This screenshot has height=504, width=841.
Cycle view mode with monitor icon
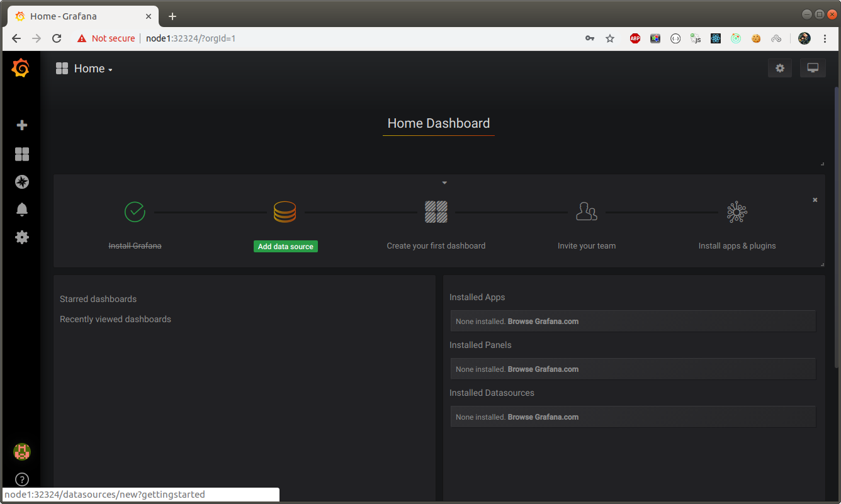click(x=813, y=68)
